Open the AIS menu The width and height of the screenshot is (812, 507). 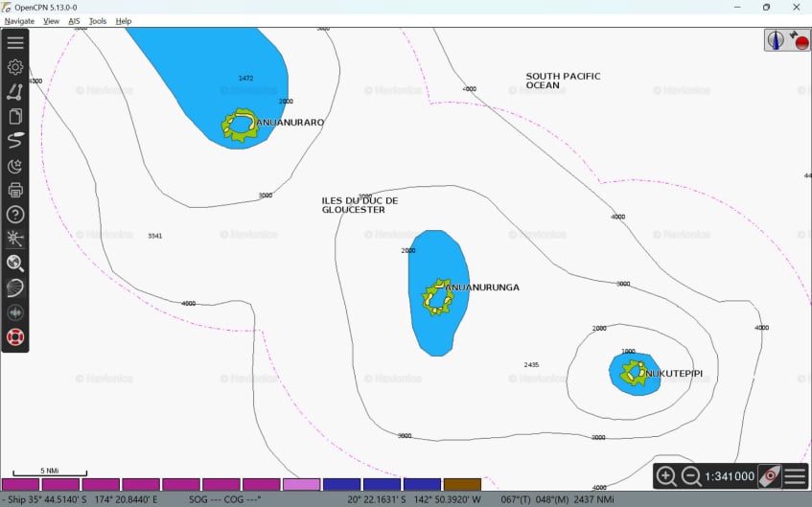[74, 21]
